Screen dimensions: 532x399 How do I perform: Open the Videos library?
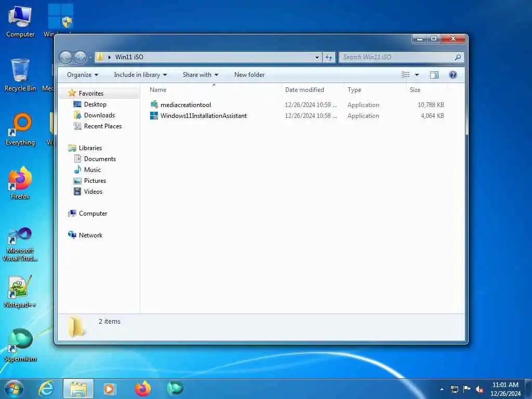click(93, 191)
